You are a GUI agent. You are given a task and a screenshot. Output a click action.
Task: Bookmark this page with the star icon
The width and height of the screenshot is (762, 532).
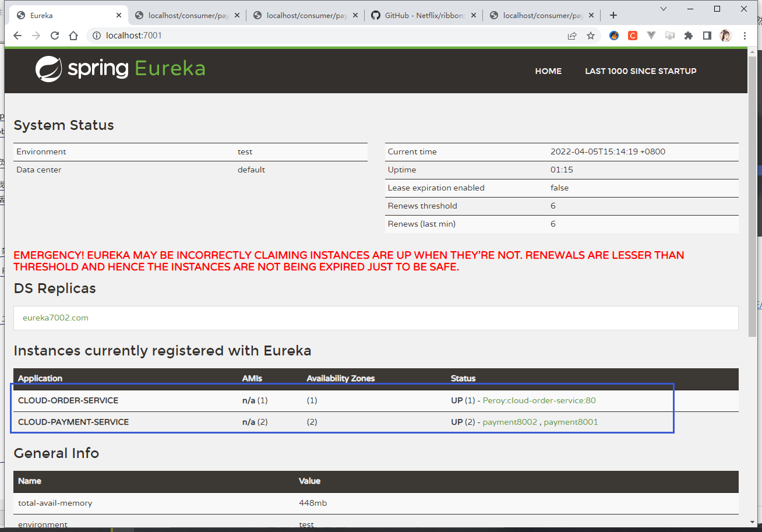coord(591,36)
